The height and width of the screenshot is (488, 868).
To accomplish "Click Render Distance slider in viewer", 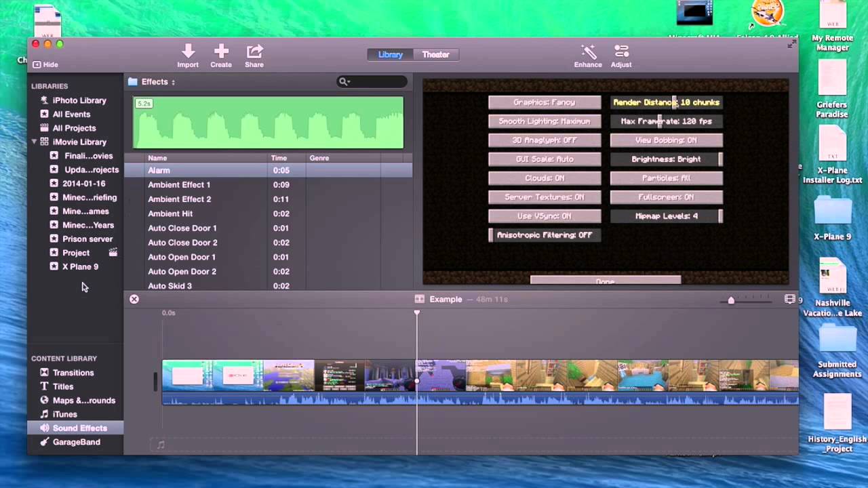I will (x=667, y=102).
